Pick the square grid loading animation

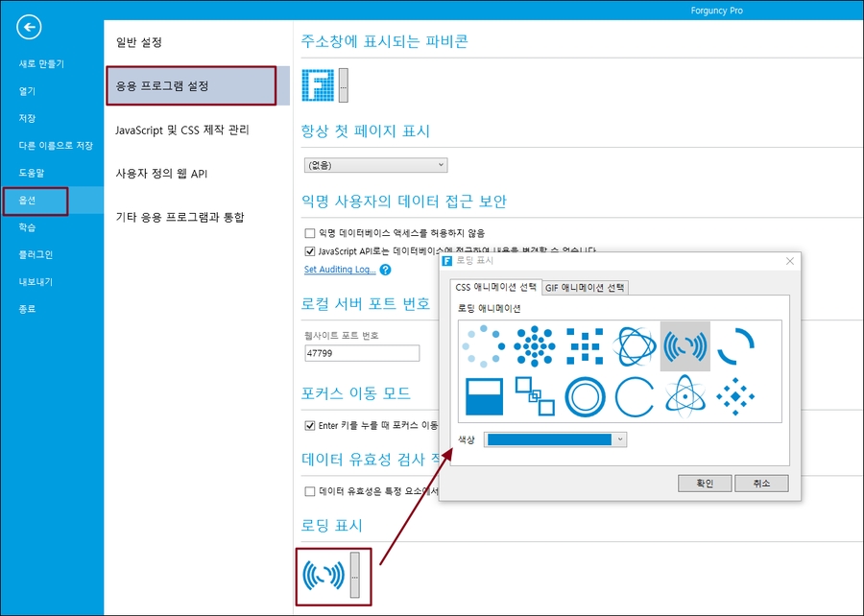pyautogui.click(x=585, y=346)
